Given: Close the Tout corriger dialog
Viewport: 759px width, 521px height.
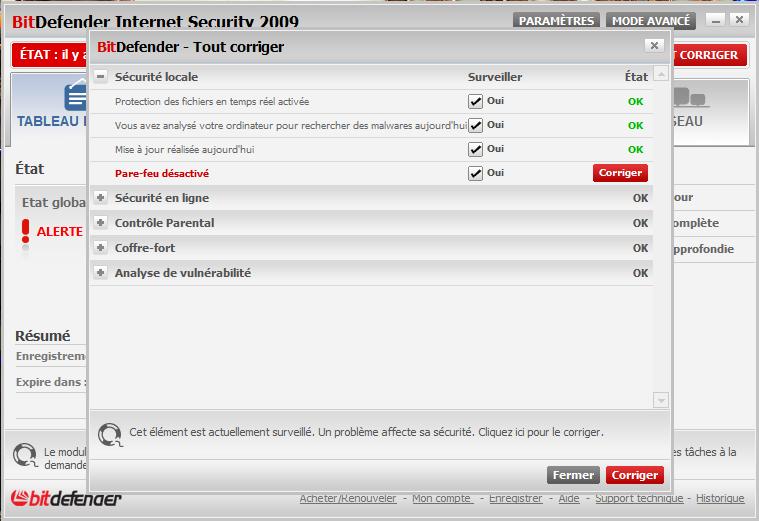Looking at the screenshot, I should pyautogui.click(x=654, y=46).
